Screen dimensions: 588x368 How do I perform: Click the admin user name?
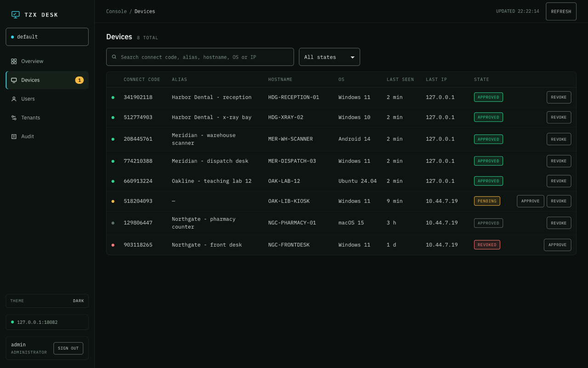[x=18, y=345]
